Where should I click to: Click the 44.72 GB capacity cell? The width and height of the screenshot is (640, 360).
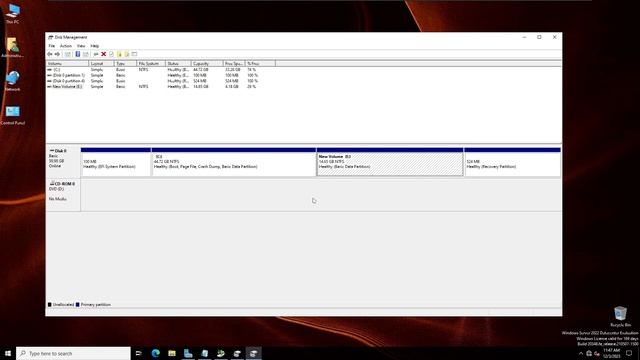coord(200,70)
